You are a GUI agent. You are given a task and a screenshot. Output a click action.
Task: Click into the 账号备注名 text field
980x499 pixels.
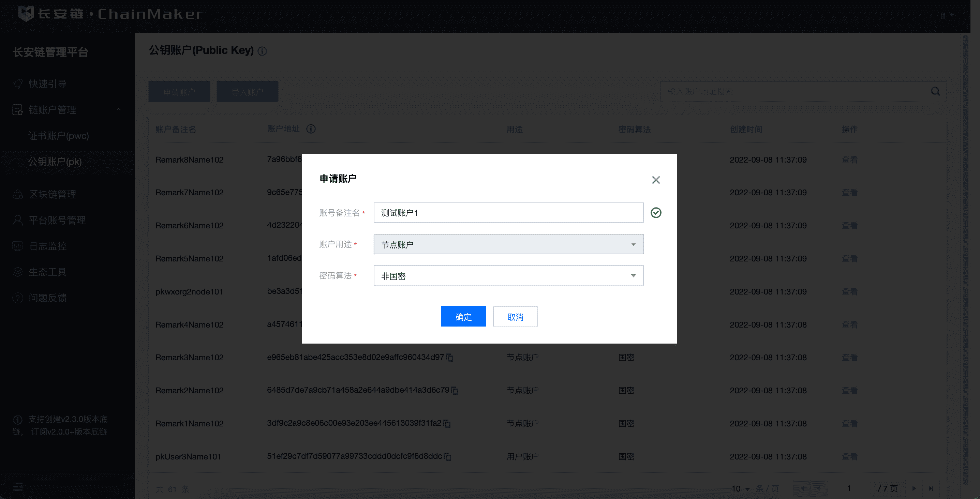point(508,213)
